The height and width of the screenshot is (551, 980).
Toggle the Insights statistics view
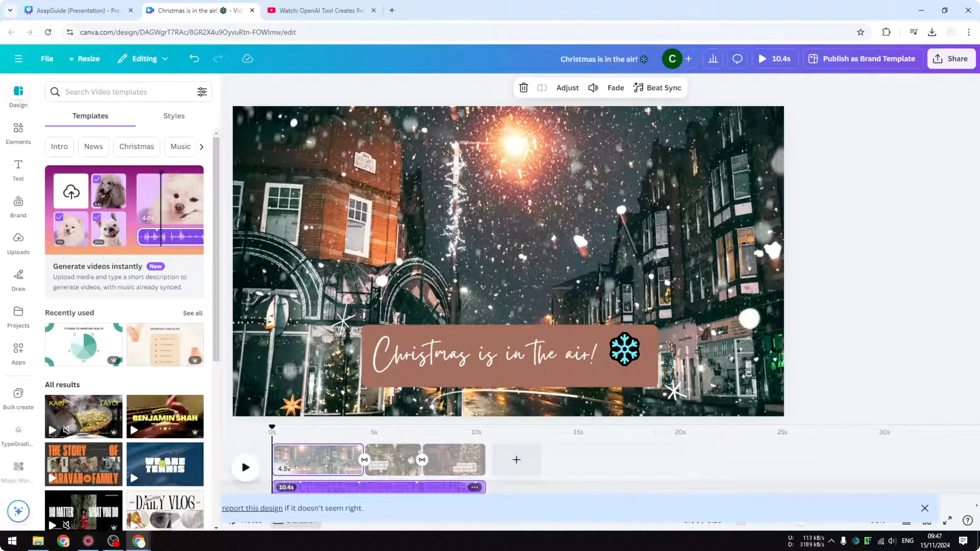point(713,59)
